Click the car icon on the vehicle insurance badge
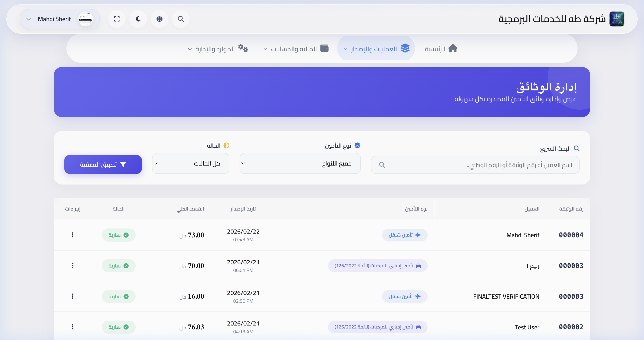This screenshot has width=644, height=340. (420, 266)
